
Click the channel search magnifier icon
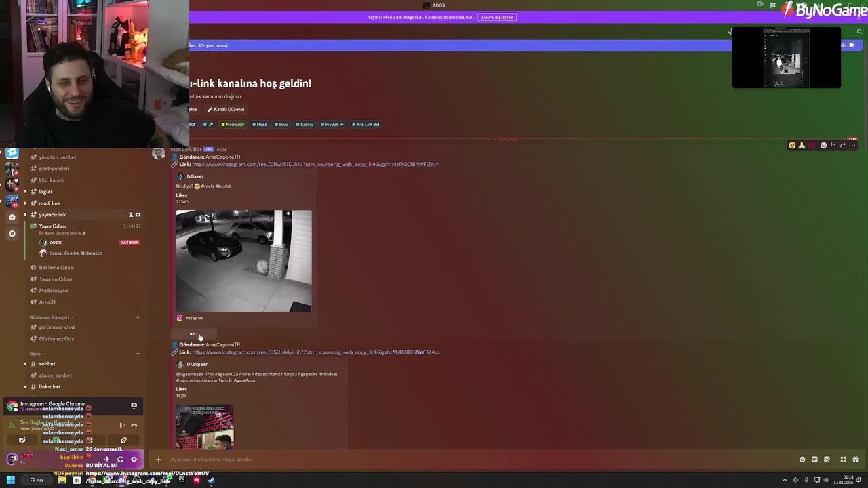[859, 31]
